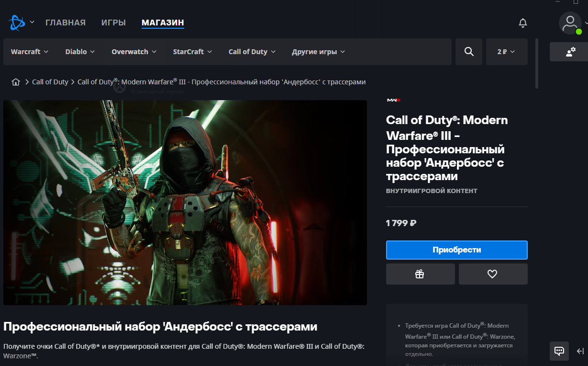588x366 pixels.
Task: Click the Приобрести purchase button
Action: pos(457,250)
